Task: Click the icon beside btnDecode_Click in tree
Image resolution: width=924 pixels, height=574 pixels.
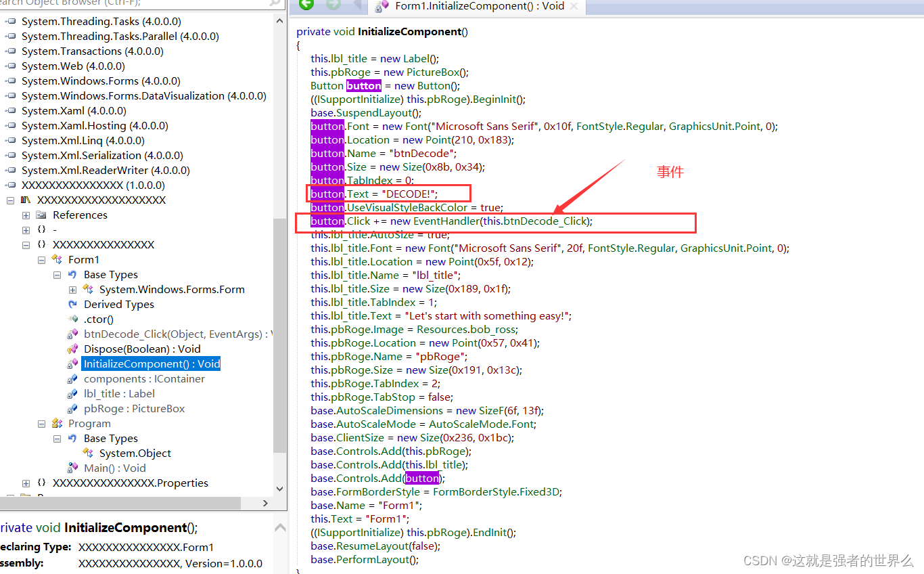Action: pos(73,334)
